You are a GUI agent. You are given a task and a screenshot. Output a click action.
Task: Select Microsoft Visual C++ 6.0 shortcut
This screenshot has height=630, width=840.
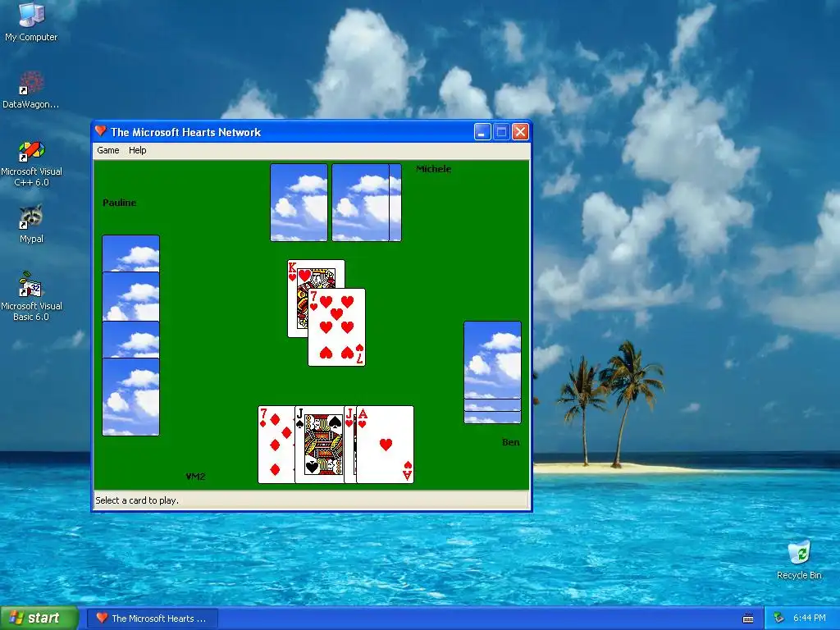tap(31, 163)
